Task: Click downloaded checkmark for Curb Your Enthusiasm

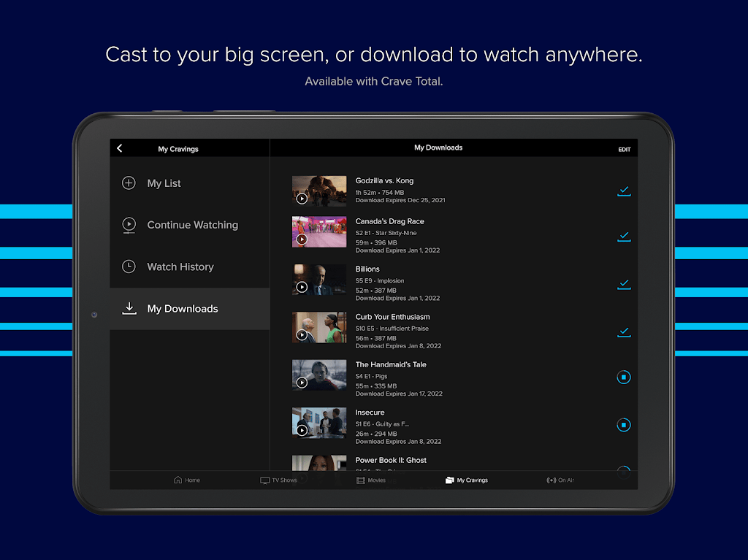Action: (624, 332)
